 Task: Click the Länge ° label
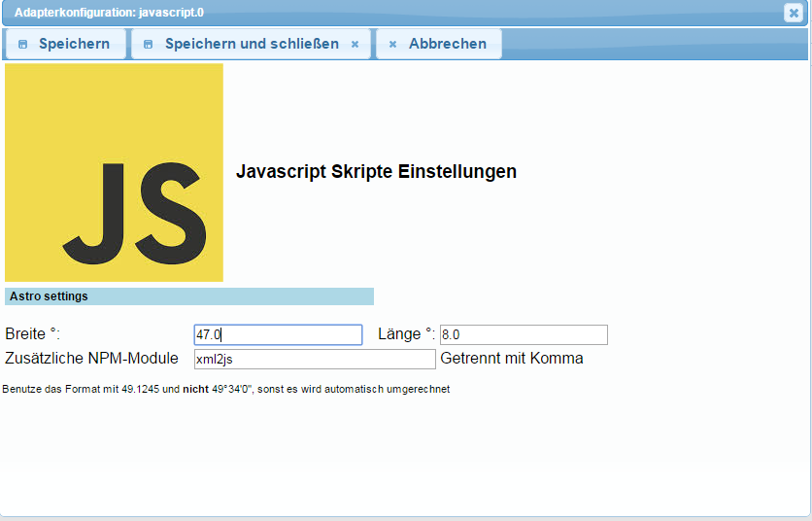tap(407, 333)
